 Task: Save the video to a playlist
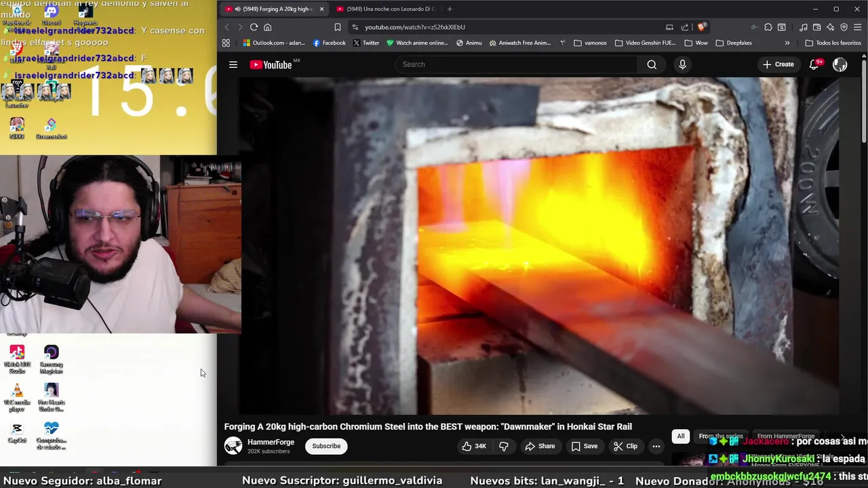pos(584,446)
